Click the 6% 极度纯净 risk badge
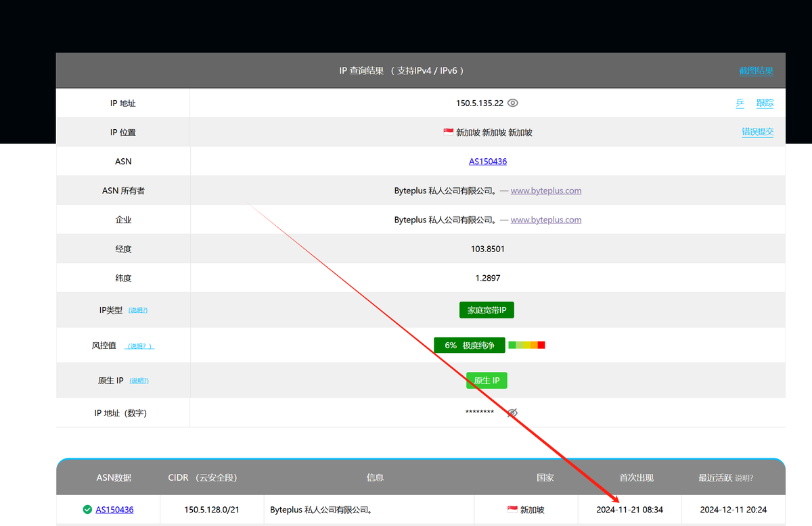This screenshot has width=812, height=526. (x=470, y=345)
